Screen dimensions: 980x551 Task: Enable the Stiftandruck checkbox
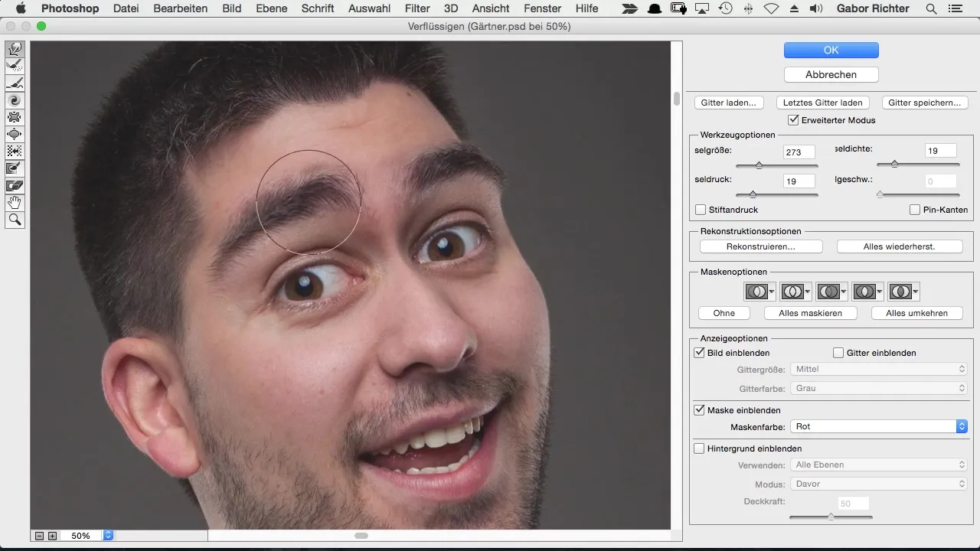[x=701, y=210]
